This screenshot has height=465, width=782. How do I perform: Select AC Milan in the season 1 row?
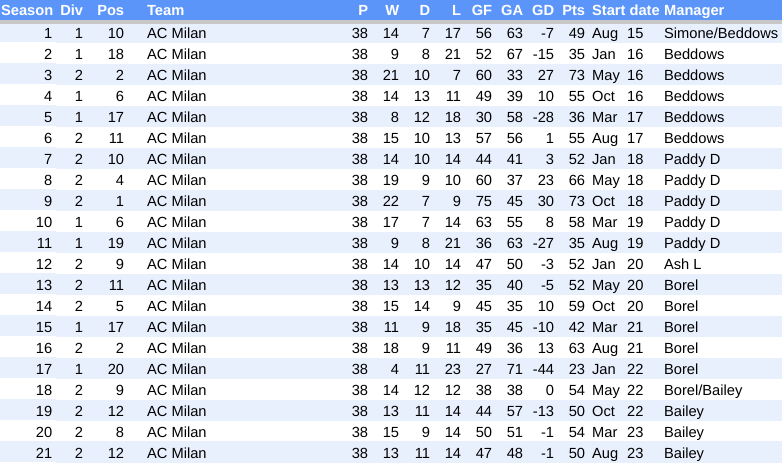pyautogui.click(x=176, y=33)
